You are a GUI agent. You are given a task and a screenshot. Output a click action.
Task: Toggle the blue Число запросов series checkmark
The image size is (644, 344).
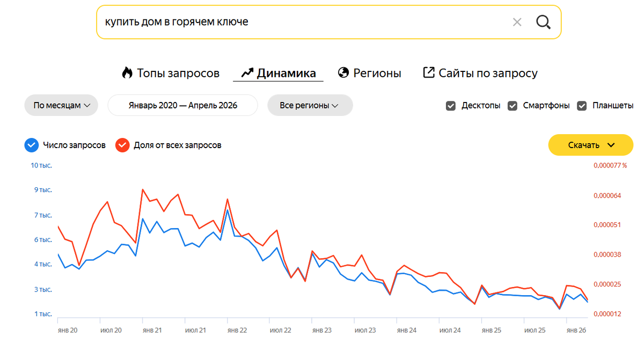click(32, 145)
